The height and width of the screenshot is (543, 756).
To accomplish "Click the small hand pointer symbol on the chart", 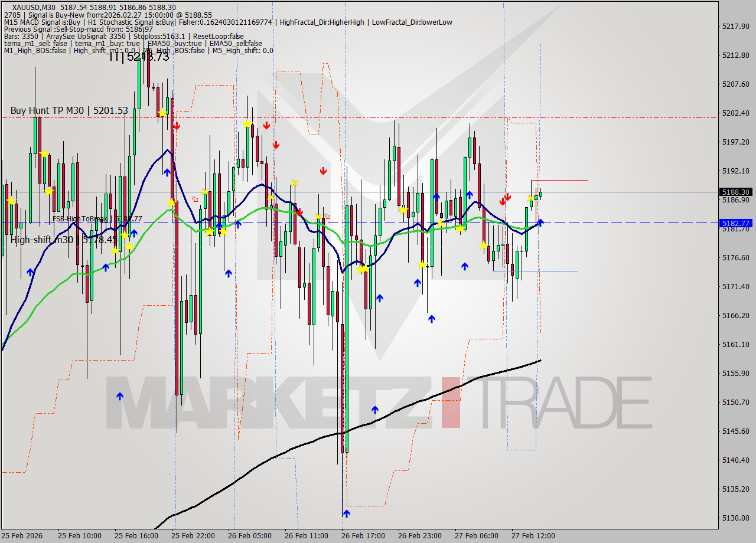I will point(195,199).
